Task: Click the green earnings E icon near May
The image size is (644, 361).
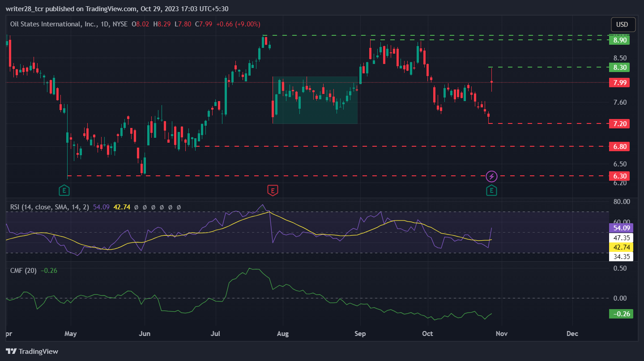Action: pos(64,191)
